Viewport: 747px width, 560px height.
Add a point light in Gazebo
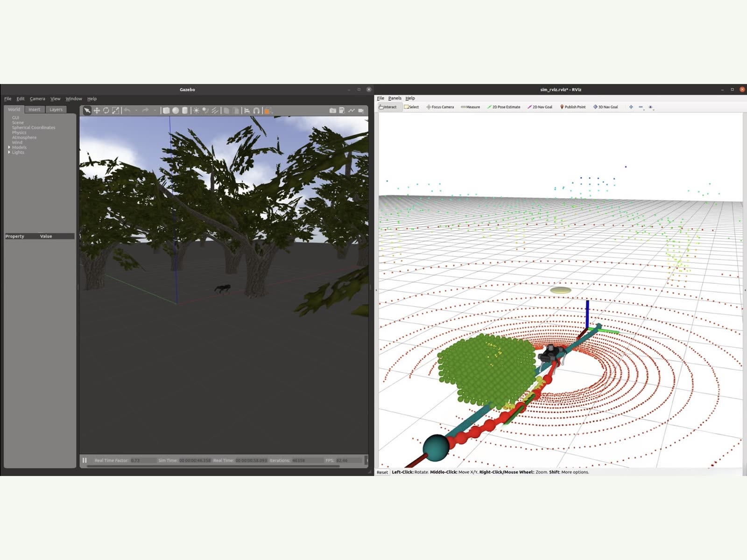click(x=196, y=111)
